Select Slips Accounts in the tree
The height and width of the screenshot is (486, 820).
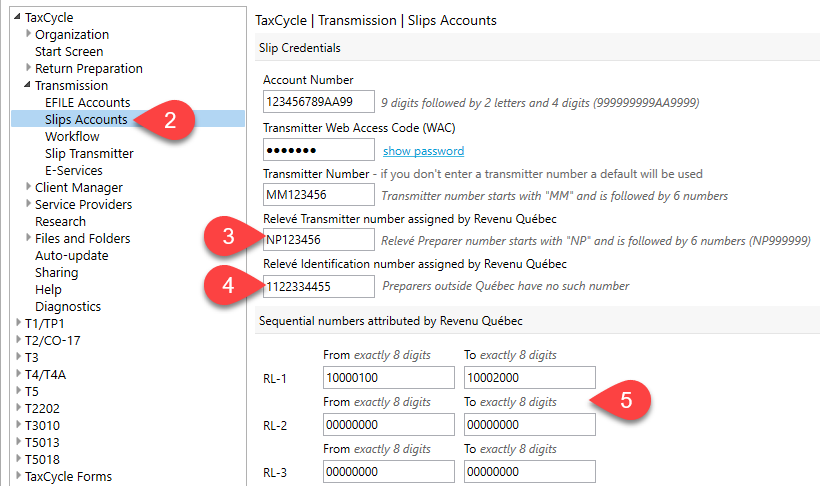pos(86,119)
